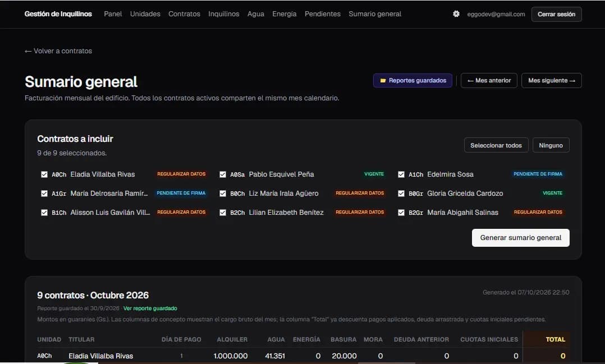The height and width of the screenshot is (364, 605).
Task: Deselect the B2Ch Lilian Elizabeth Benítez contract
Action: coord(223,213)
